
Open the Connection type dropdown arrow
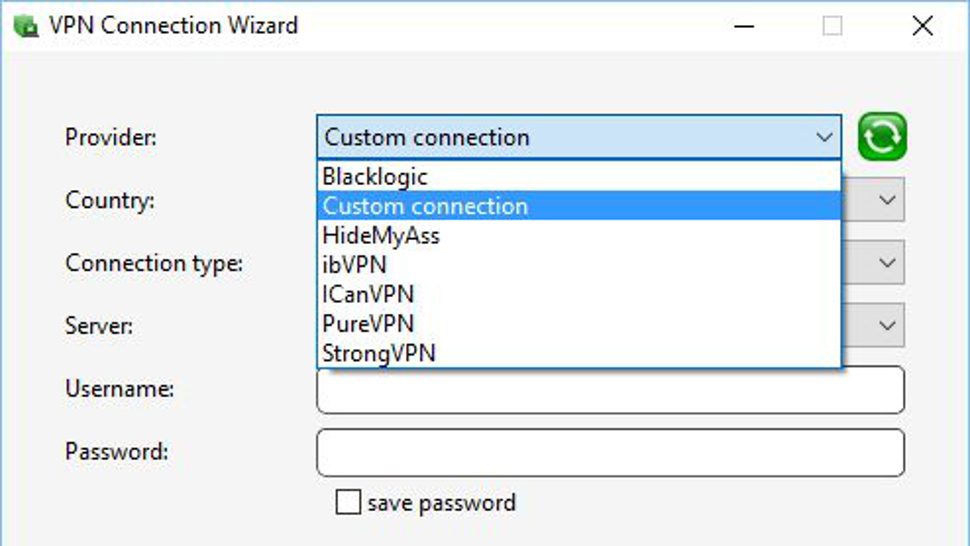coord(887,263)
